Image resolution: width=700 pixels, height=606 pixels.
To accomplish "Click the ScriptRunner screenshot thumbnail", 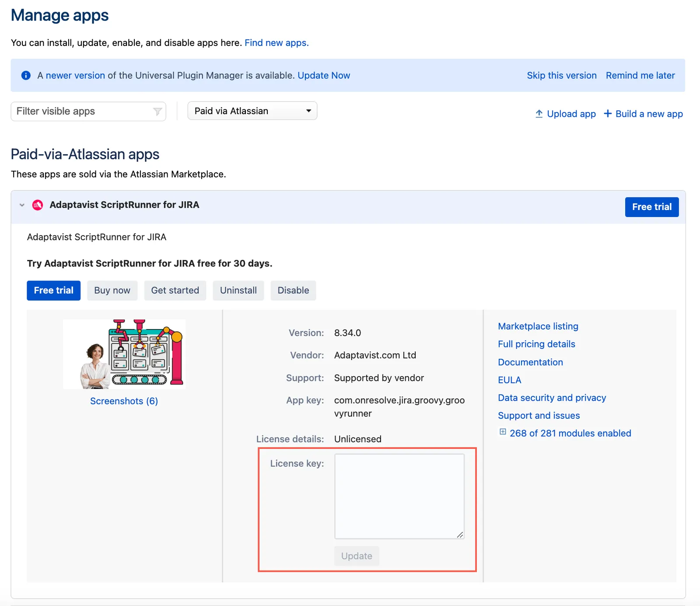I will coord(124,354).
